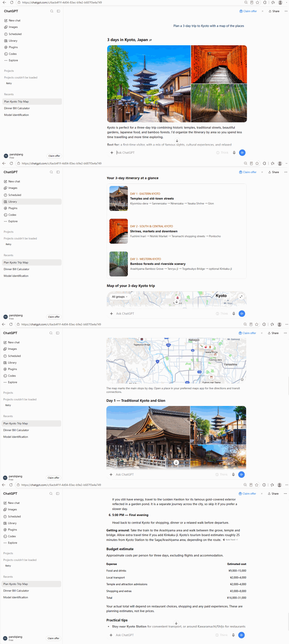Click the info icon on the Kyoto map

coord(242,379)
